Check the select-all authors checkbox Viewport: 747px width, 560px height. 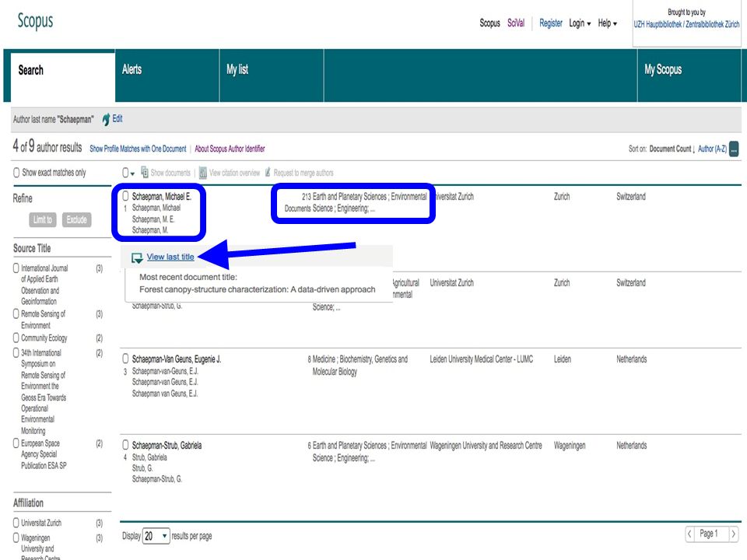point(125,173)
